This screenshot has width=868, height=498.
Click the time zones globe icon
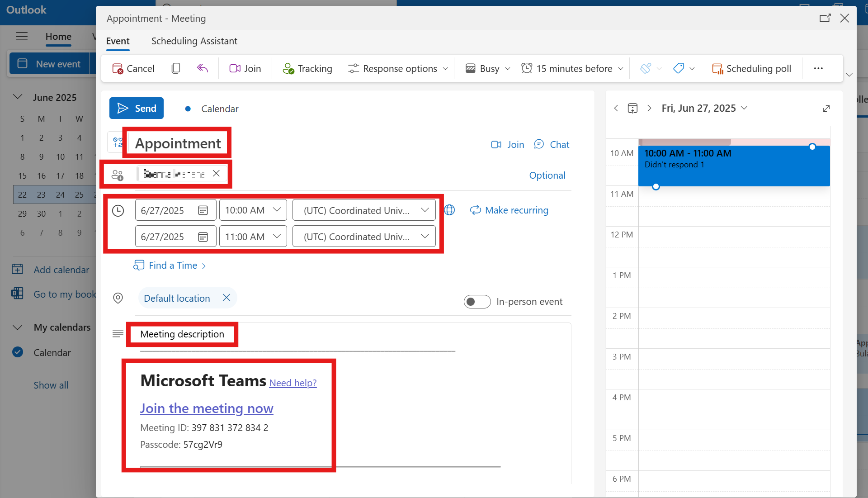coord(449,210)
